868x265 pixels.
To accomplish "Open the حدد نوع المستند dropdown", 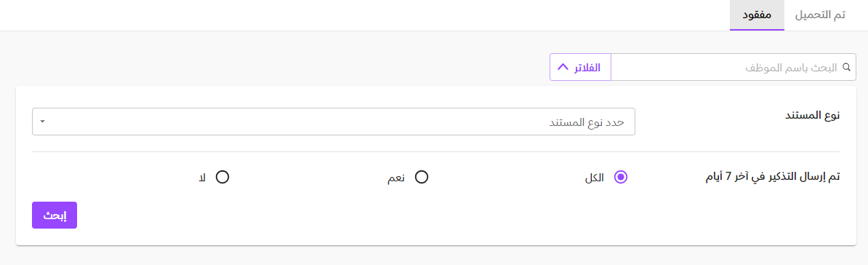I will [334, 122].
